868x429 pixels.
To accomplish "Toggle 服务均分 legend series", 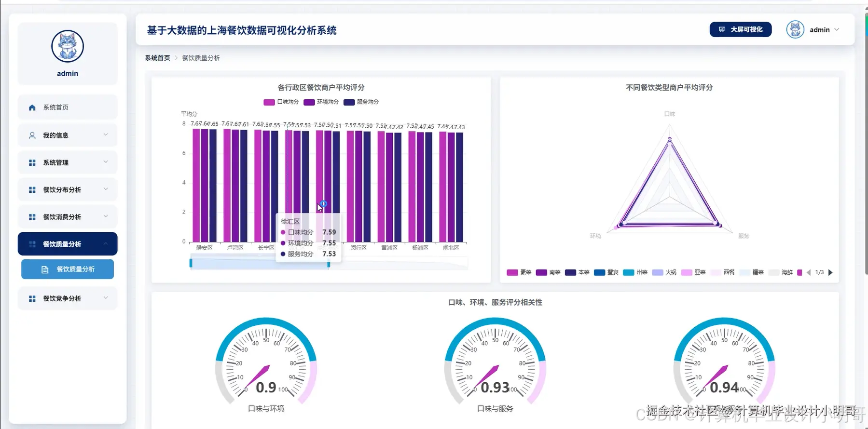I will coord(361,102).
